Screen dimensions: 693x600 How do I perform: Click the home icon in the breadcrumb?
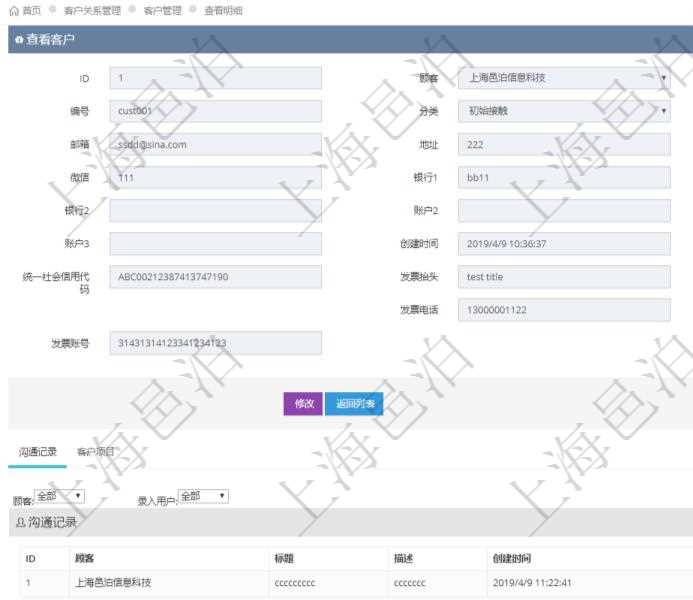[14, 11]
